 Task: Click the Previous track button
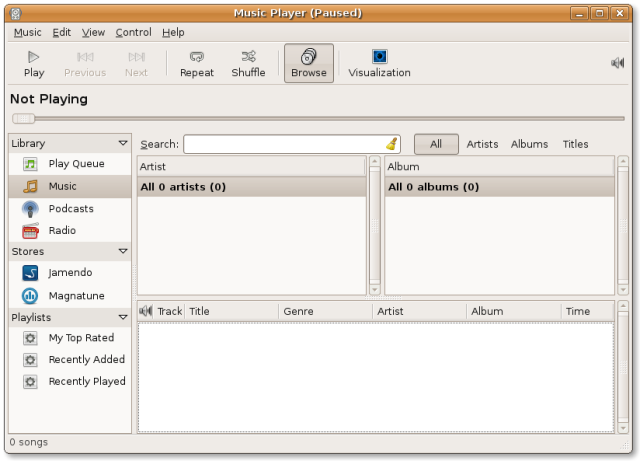(85, 64)
